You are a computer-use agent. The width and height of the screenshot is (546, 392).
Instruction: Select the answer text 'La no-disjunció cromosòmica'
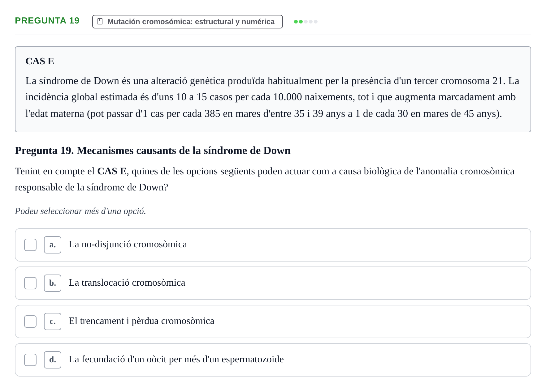pyautogui.click(x=128, y=244)
